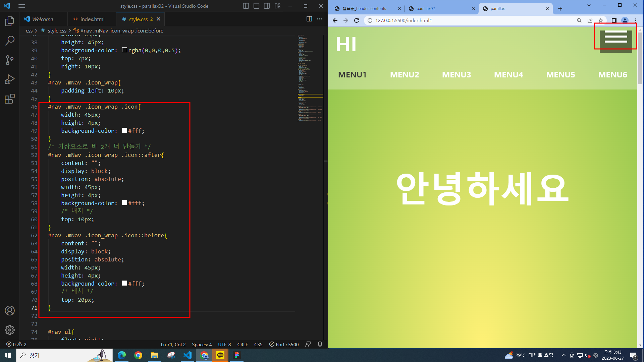644x362 pixels.
Task: Click Port : 5500 Live Server button
Action: [x=284, y=344]
